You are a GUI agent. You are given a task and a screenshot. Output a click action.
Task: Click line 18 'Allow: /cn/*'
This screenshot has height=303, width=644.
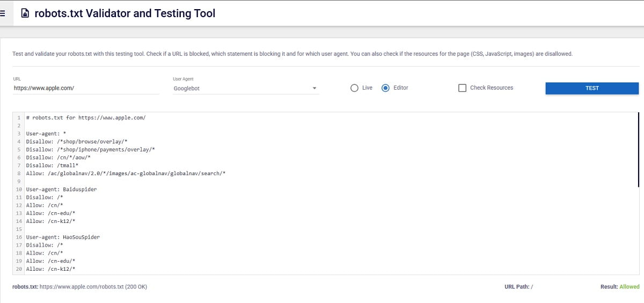pos(44,253)
